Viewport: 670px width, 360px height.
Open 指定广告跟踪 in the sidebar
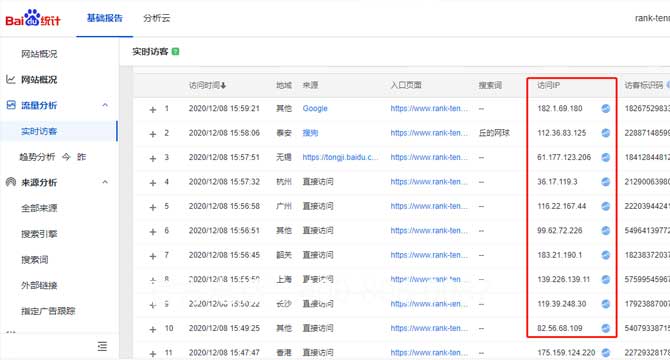click(x=48, y=310)
